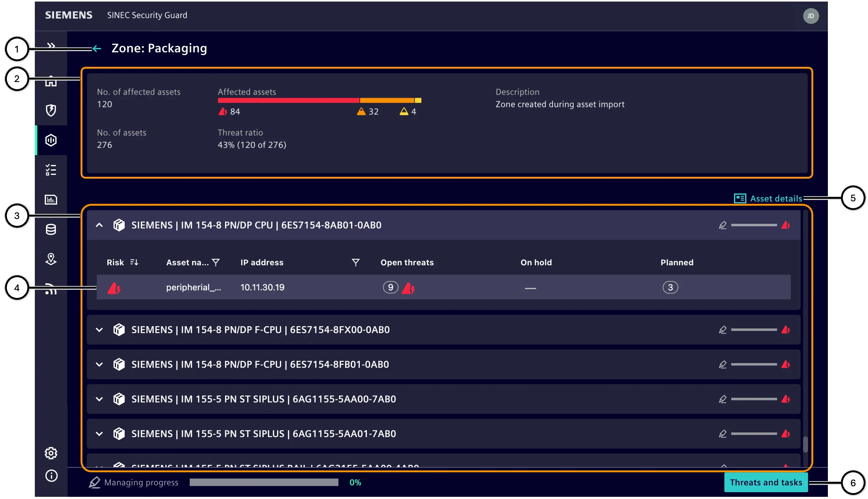
Task: Click the 9 open threats badge
Action: 390,287
